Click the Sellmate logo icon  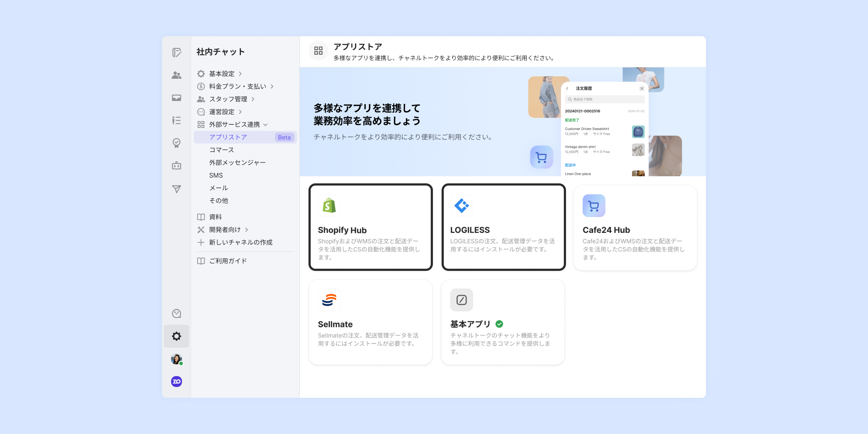coord(329,300)
